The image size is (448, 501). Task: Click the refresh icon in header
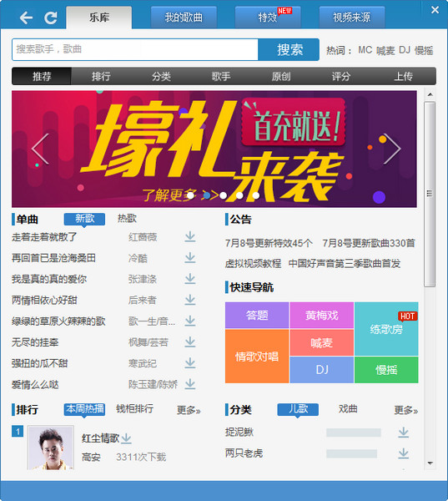tap(51, 18)
